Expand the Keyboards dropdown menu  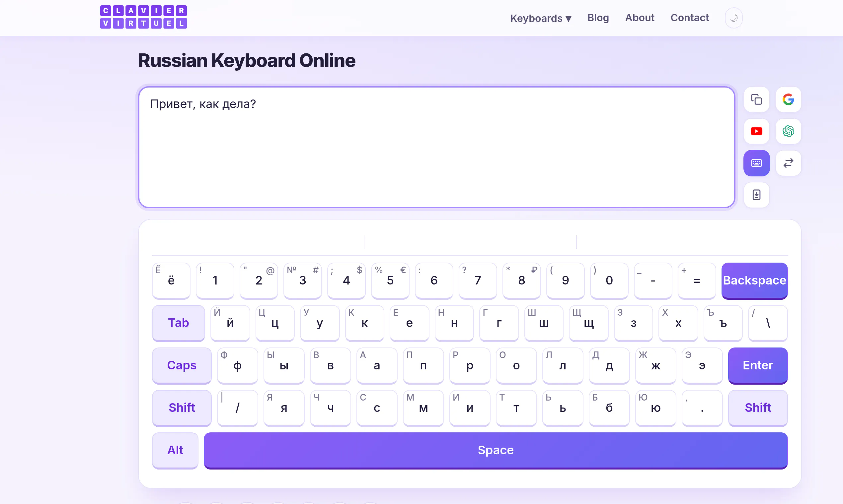pos(540,18)
